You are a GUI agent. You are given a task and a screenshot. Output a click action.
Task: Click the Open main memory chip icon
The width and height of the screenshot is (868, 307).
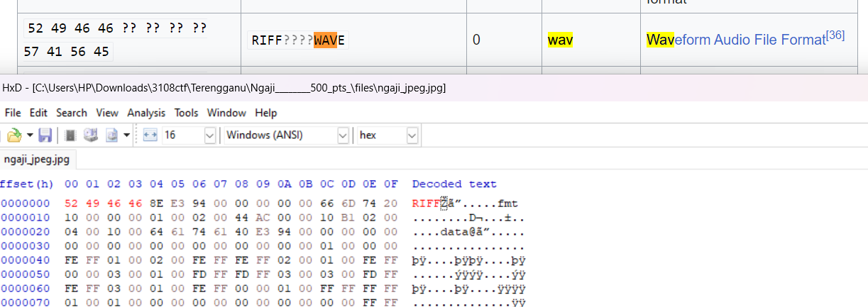[70, 135]
